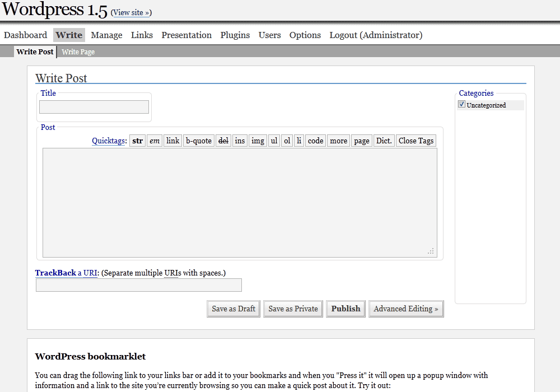Click Save as Private button

click(293, 309)
